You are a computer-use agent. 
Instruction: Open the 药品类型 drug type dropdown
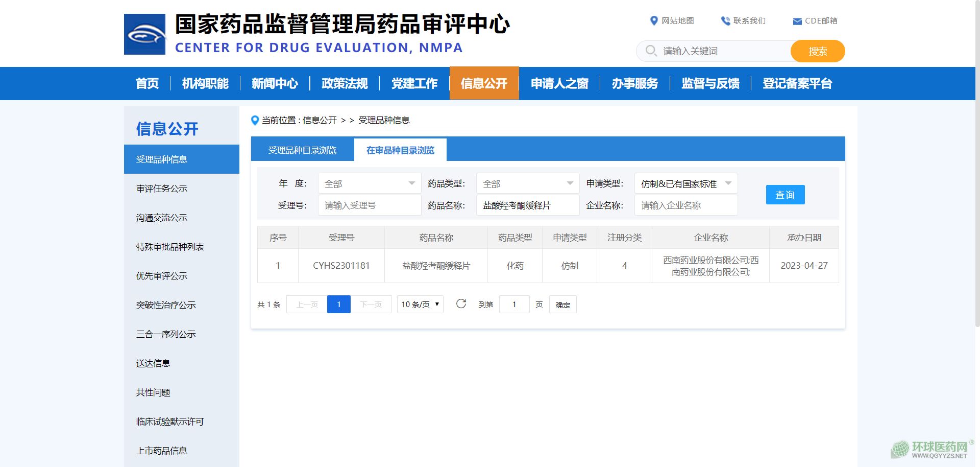click(527, 183)
